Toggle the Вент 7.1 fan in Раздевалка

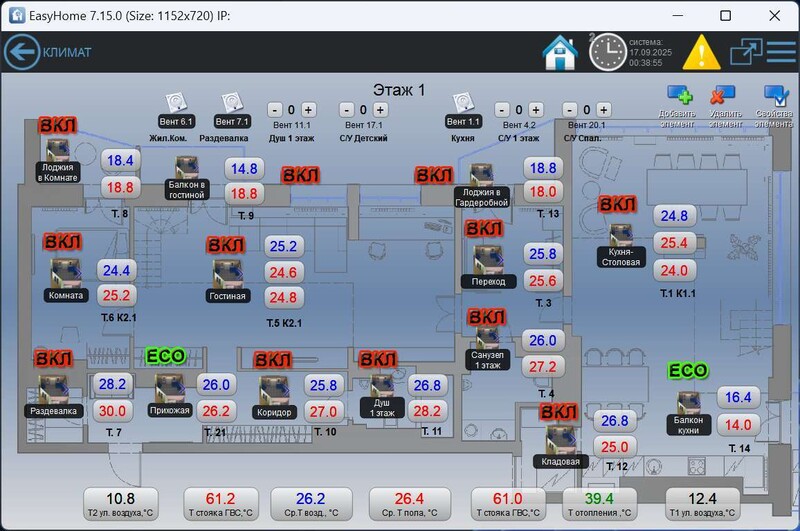tap(232, 102)
